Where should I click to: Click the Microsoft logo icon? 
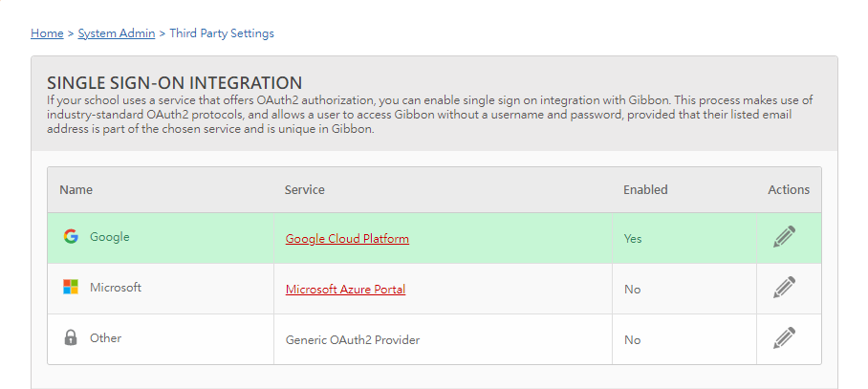point(71,287)
